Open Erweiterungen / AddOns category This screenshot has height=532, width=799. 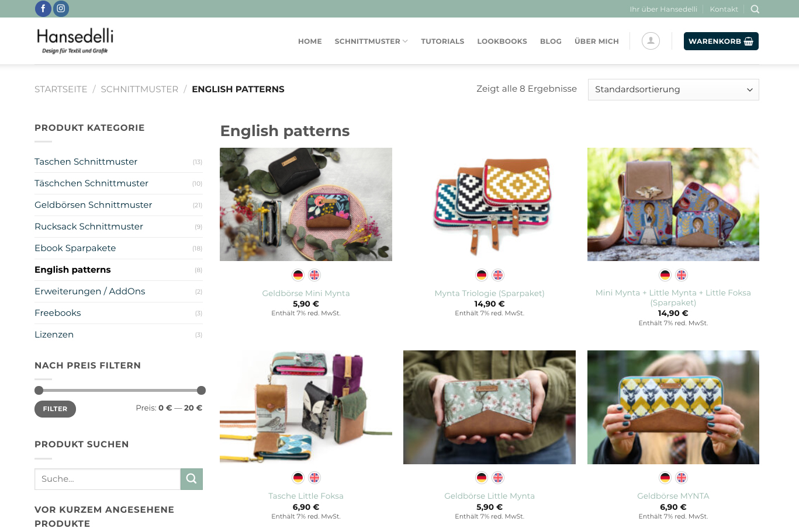pos(90,291)
